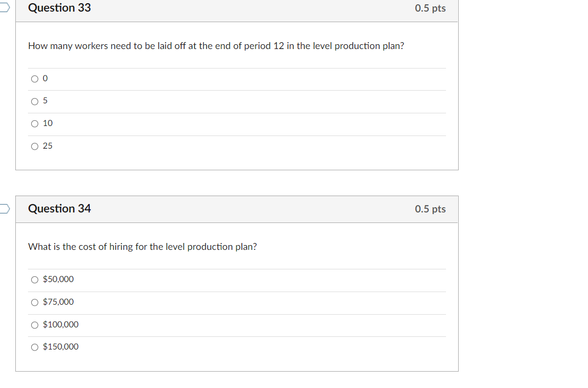The width and height of the screenshot is (588, 388).
Task: Click the '$100,000' answer label text
Action: pos(61,325)
